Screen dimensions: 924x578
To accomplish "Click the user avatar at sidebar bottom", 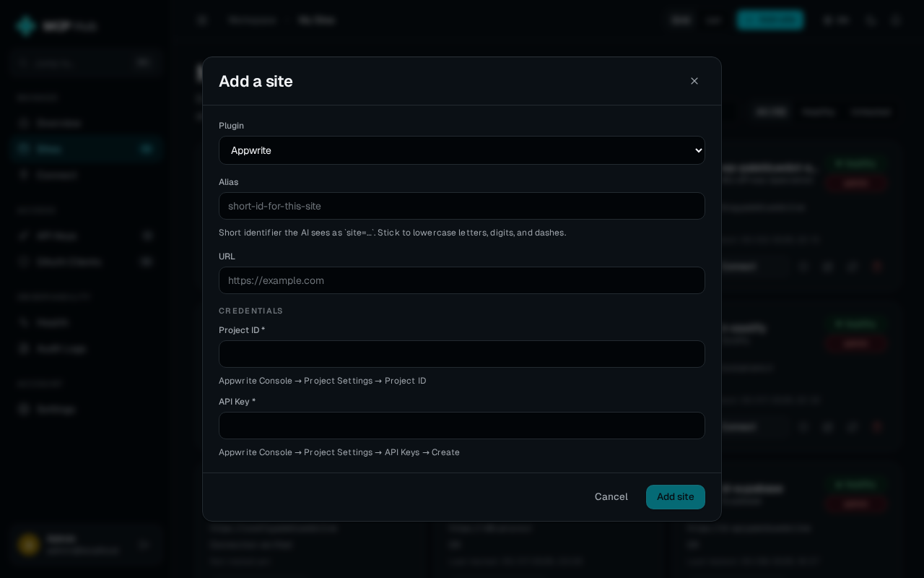I will tap(29, 544).
